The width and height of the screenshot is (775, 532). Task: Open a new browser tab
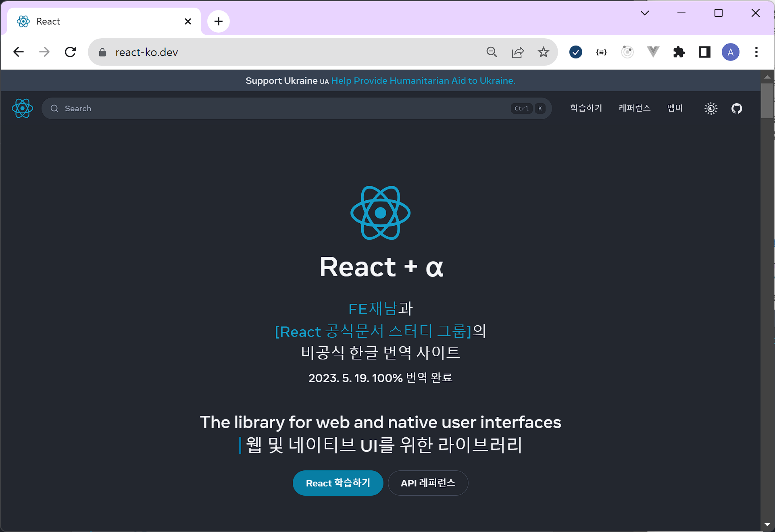[x=218, y=21]
